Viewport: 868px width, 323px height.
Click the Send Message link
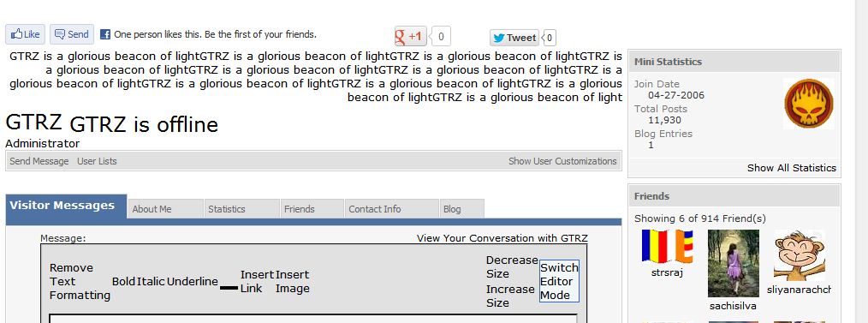[x=39, y=161]
